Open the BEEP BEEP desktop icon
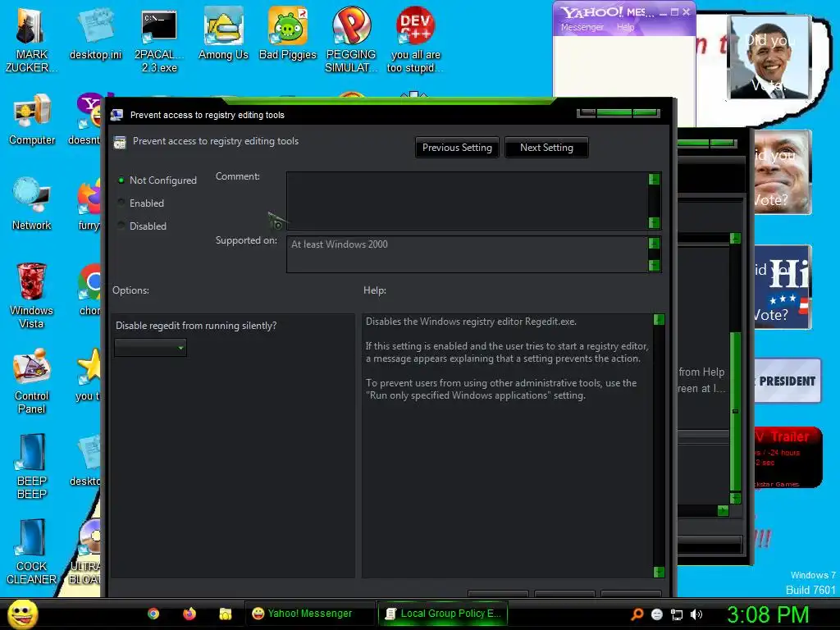840x630 pixels. pyautogui.click(x=32, y=467)
